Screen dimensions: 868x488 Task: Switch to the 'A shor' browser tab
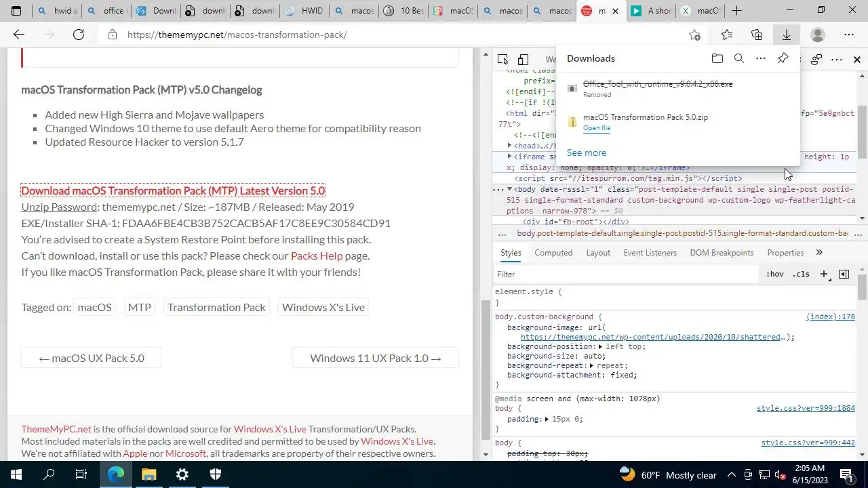tap(651, 11)
